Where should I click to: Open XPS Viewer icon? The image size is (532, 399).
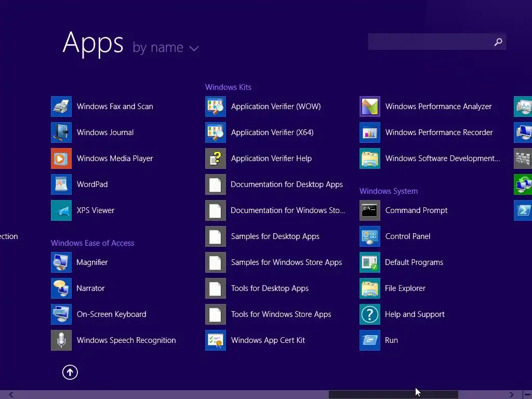[x=61, y=210]
